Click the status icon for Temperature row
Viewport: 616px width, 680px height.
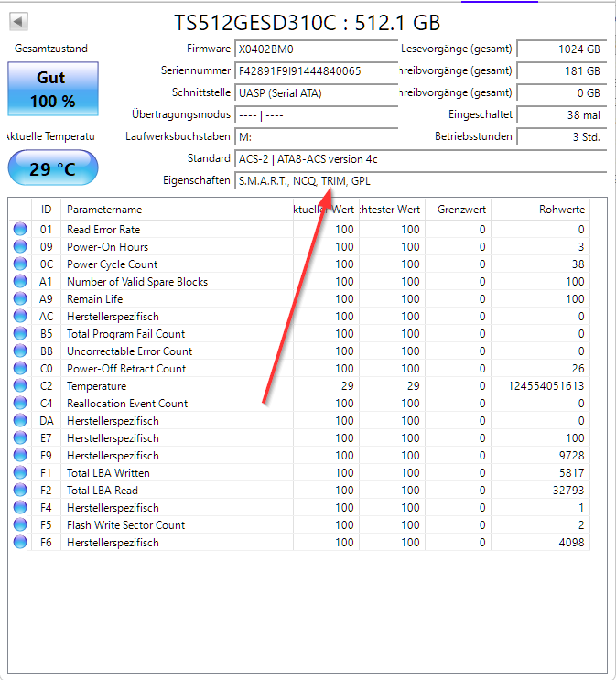[x=20, y=385]
